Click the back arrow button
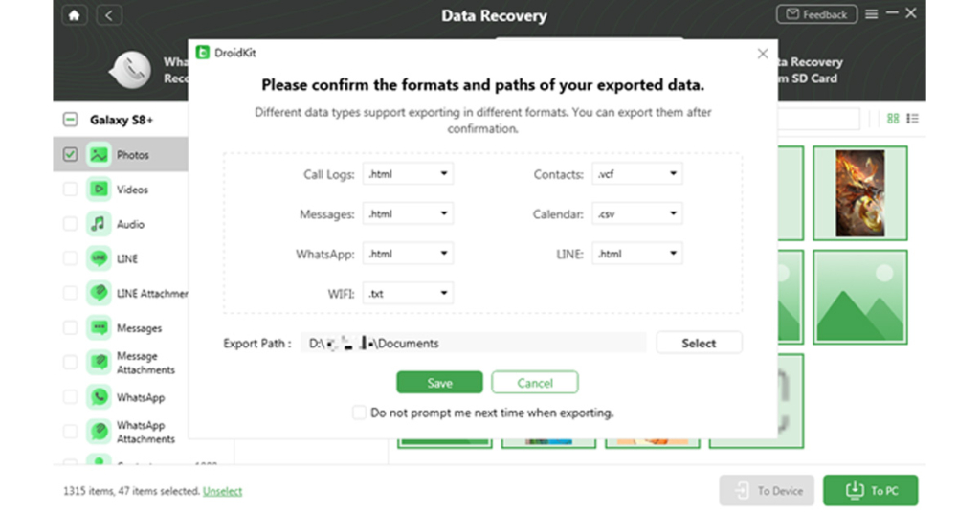The image size is (980, 513). coord(109,15)
